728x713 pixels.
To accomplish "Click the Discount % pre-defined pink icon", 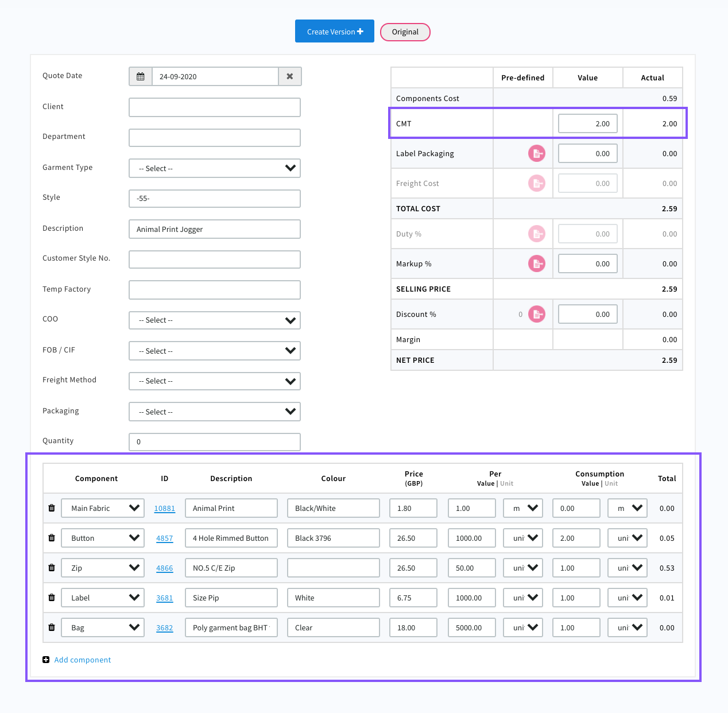I will tap(536, 314).
